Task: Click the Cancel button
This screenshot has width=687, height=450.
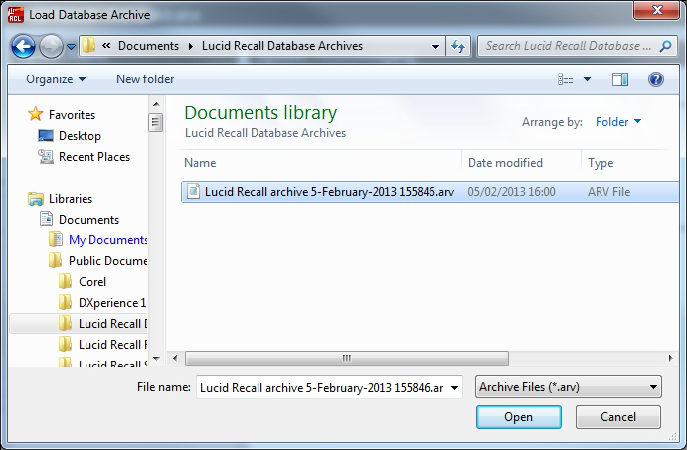Action: point(618,417)
